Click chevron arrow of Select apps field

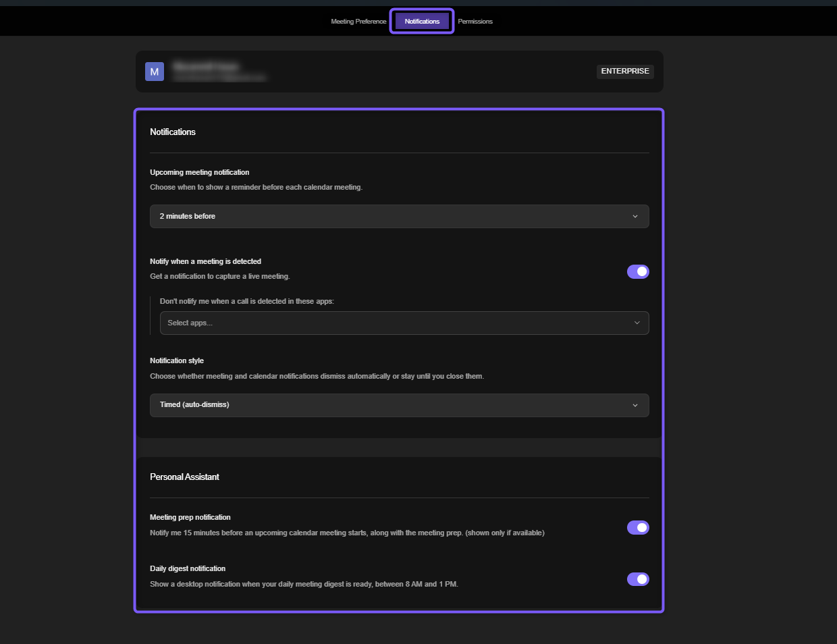[x=637, y=323]
